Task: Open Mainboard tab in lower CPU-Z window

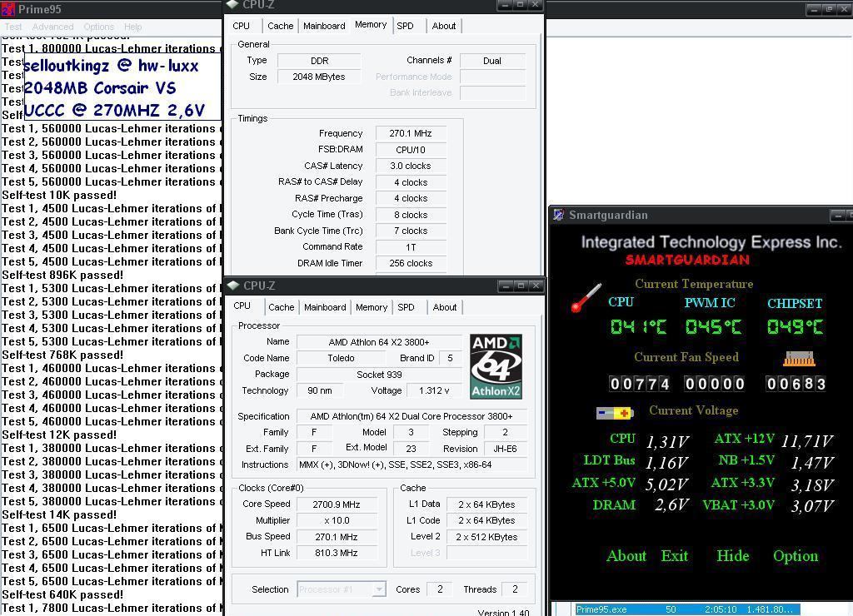Action: pos(325,307)
